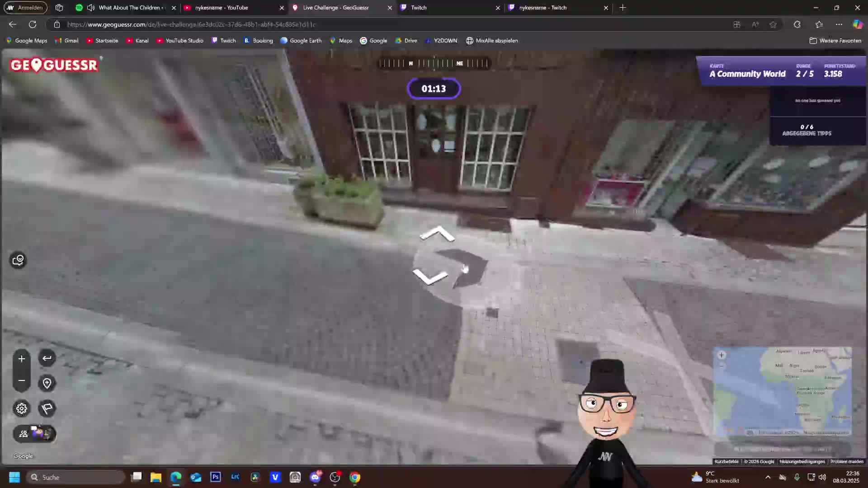Click the compass heading bar
868x488 pixels.
(x=434, y=63)
